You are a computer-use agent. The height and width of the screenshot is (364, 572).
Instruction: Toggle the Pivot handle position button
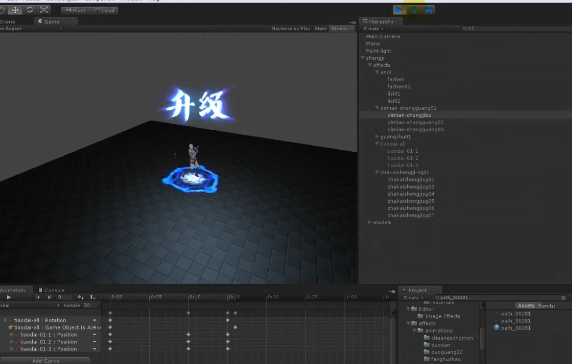[x=75, y=11]
